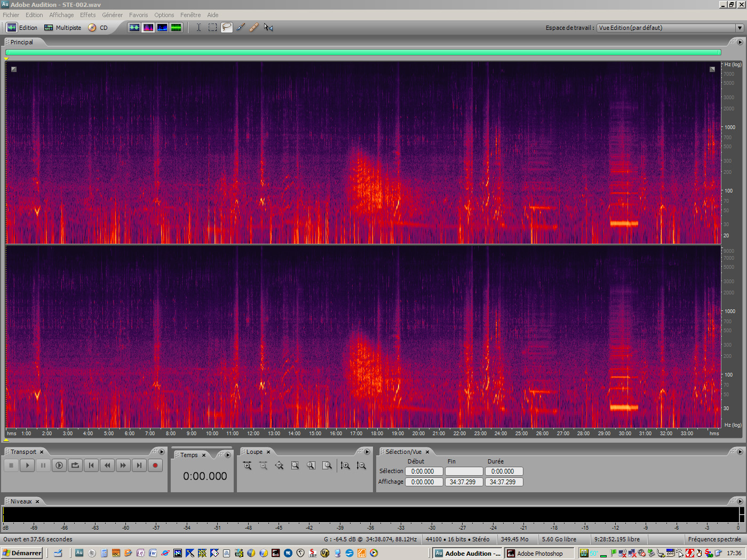This screenshot has height=560, width=747.
Task: Zoom in horizontally in the Loupe panel
Action: [247, 465]
